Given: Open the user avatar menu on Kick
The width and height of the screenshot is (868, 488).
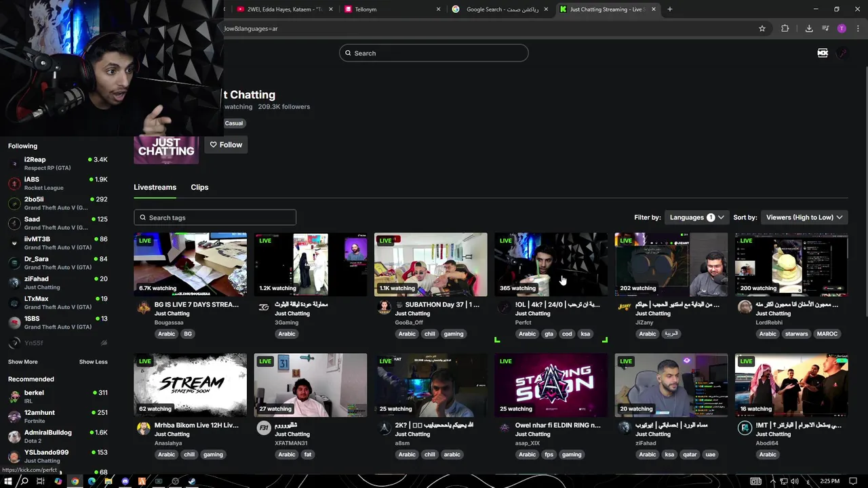Looking at the screenshot, I should click(x=842, y=53).
